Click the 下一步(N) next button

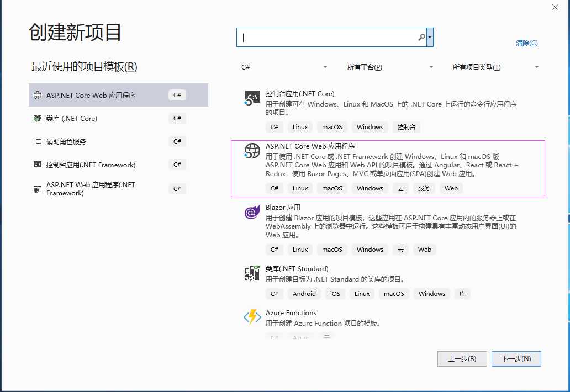coord(516,359)
